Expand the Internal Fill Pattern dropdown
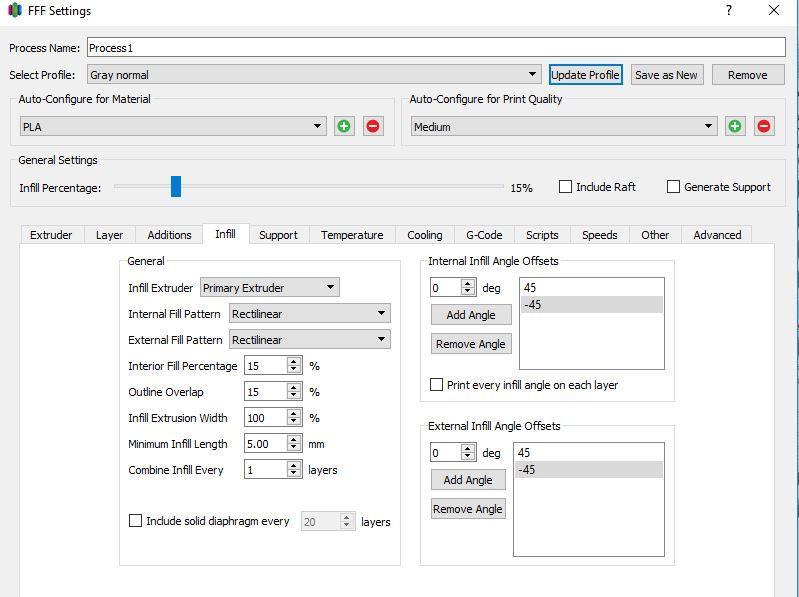 coord(309,314)
